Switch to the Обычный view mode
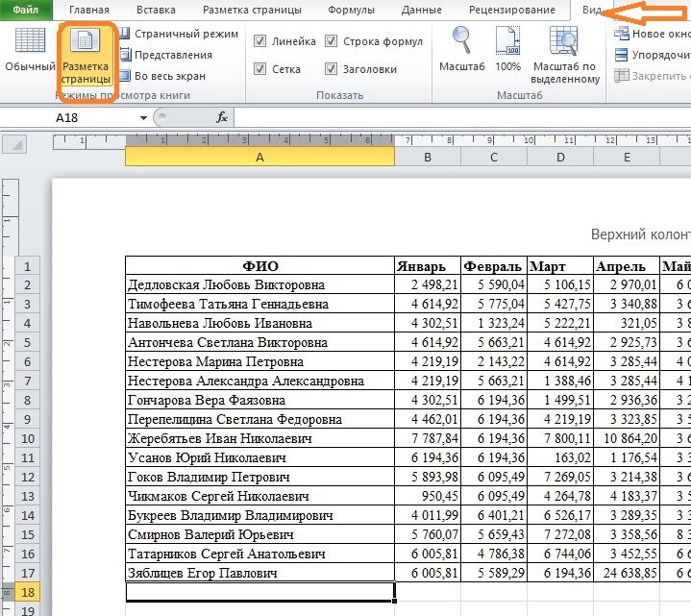 coord(30,49)
